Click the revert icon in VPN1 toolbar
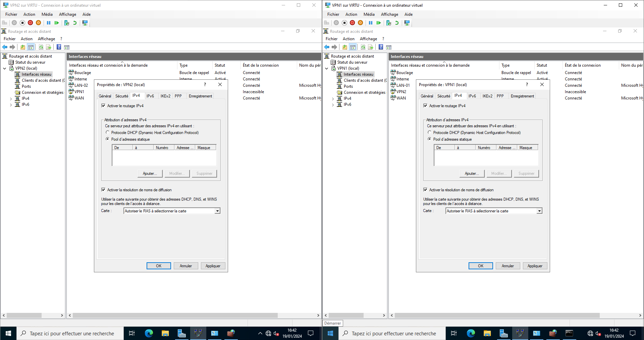This screenshot has width=644, height=340. [397, 23]
